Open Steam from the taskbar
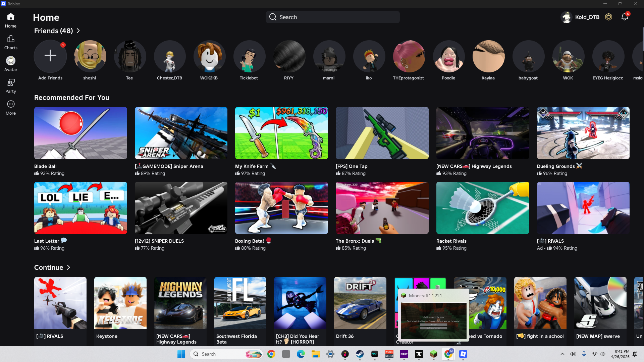Screen dimensions: 644x362 (360, 354)
